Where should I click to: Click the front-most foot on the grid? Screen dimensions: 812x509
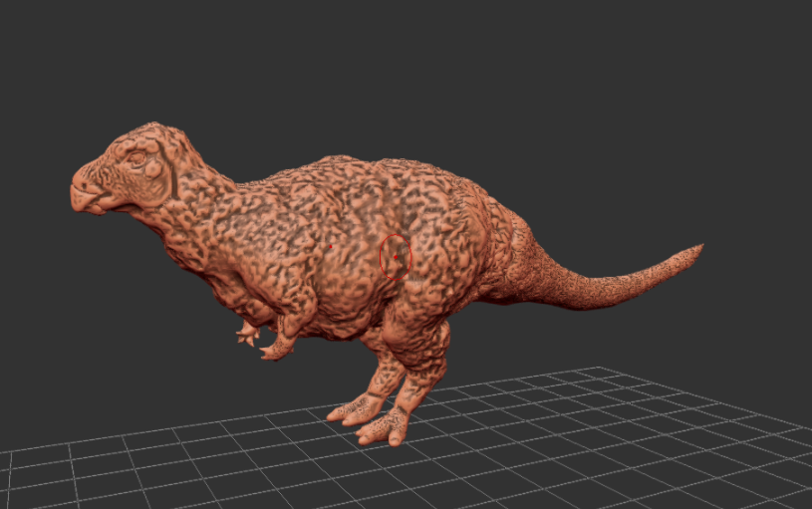tap(384, 429)
